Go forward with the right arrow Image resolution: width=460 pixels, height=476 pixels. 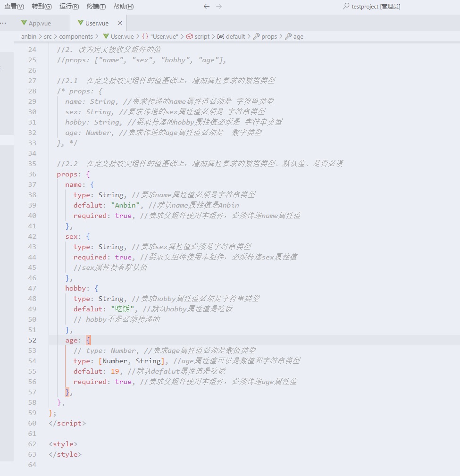(x=219, y=7)
